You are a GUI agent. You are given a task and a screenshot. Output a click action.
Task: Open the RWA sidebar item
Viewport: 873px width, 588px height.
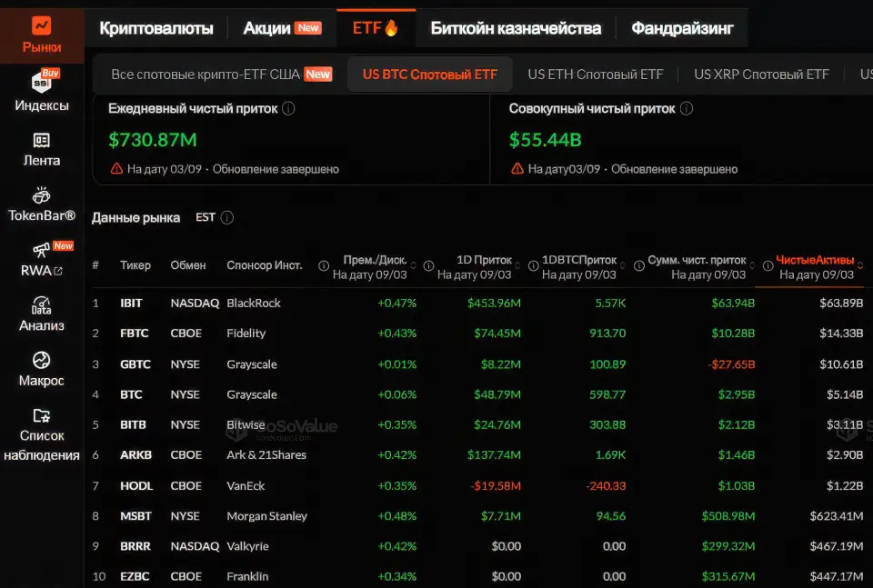tap(42, 260)
